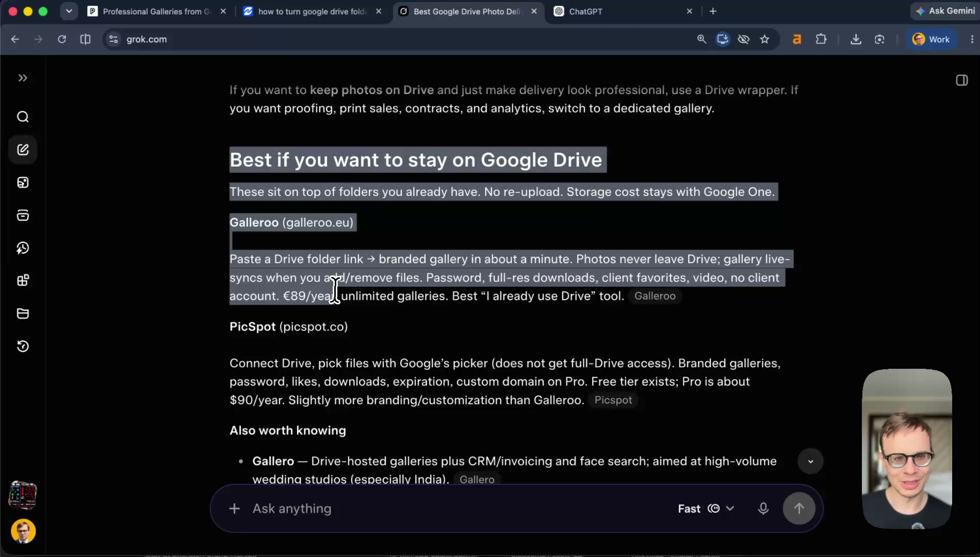
Task: Click the stacked-card icon in the sidebar
Action: coord(23,215)
